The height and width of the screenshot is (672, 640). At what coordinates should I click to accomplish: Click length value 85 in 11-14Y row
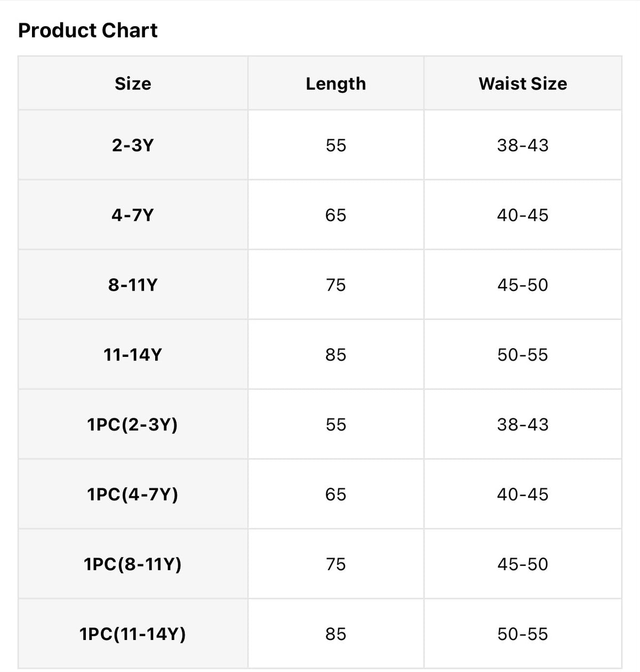(336, 355)
